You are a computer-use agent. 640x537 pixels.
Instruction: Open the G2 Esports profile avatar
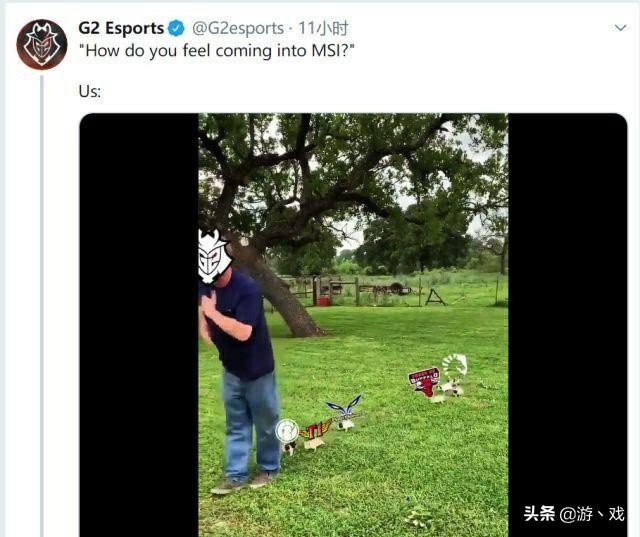42,44
